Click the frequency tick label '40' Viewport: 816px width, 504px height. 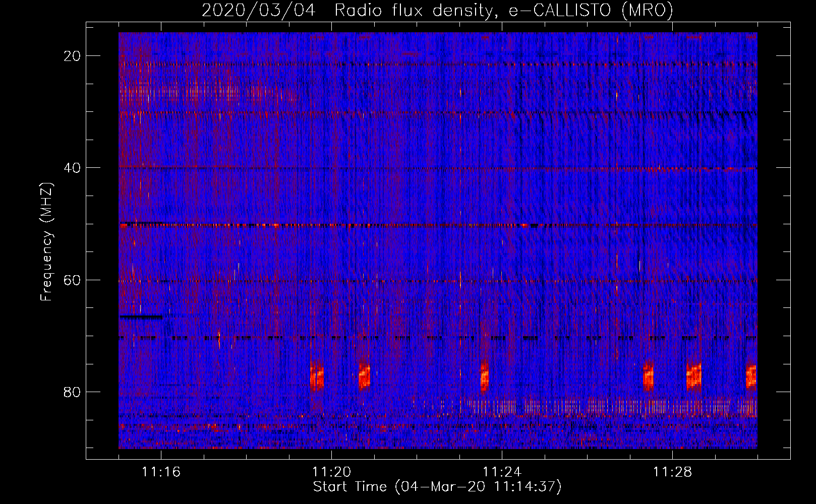(73, 168)
